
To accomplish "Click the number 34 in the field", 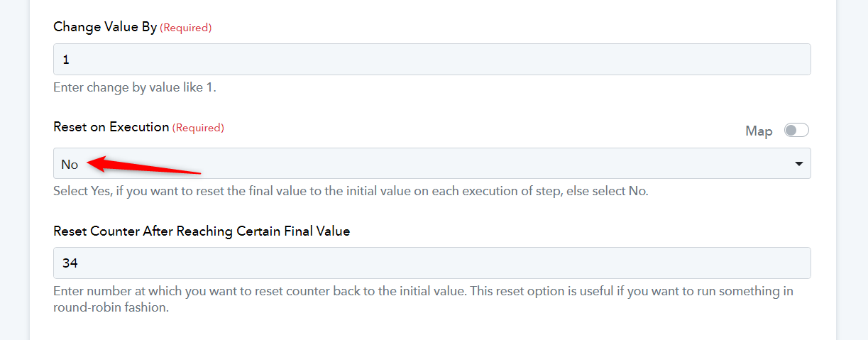I will tap(70, 263).
